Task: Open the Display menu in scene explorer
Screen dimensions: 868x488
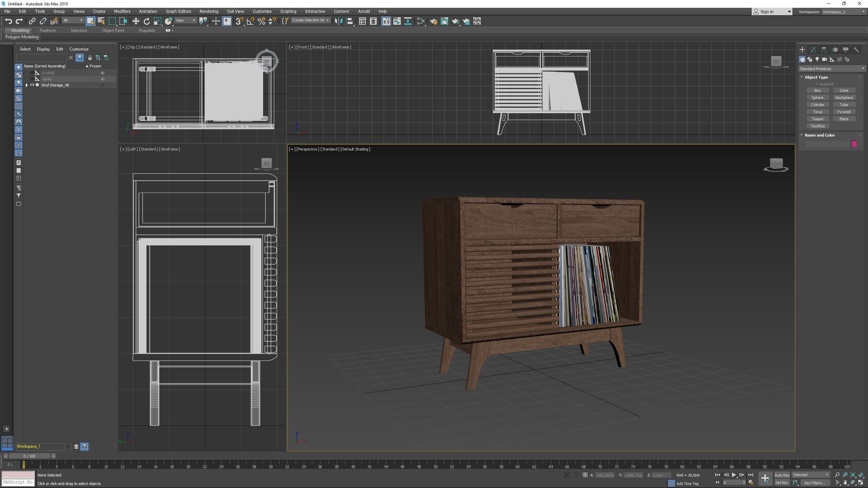Action: coord(43,49)
